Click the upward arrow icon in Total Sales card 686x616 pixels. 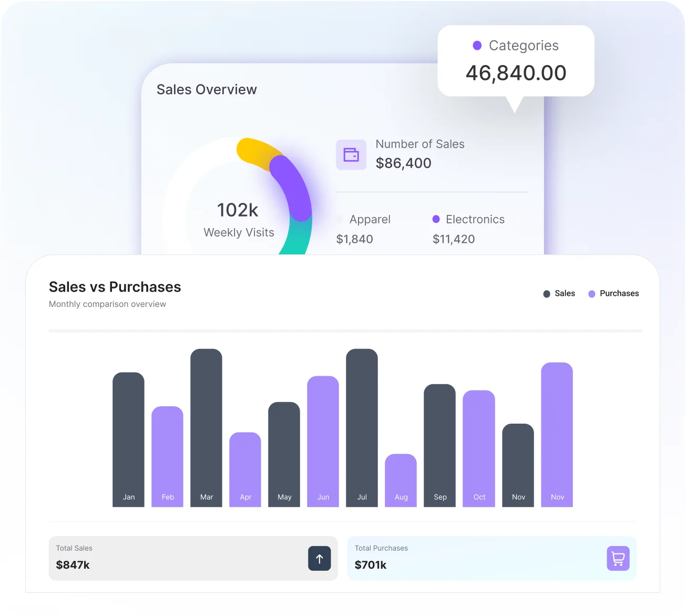(319, 558)
